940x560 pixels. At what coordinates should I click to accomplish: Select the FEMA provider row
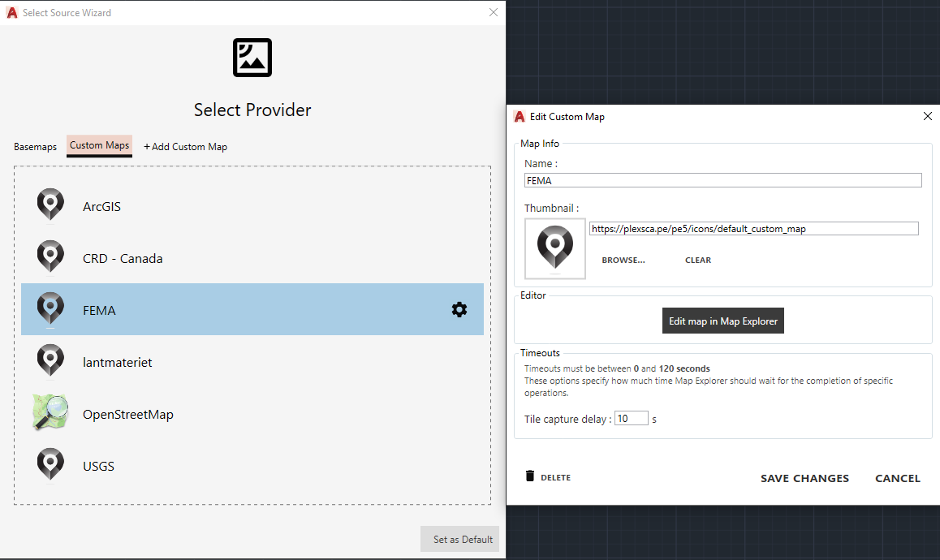coord(252,309)
